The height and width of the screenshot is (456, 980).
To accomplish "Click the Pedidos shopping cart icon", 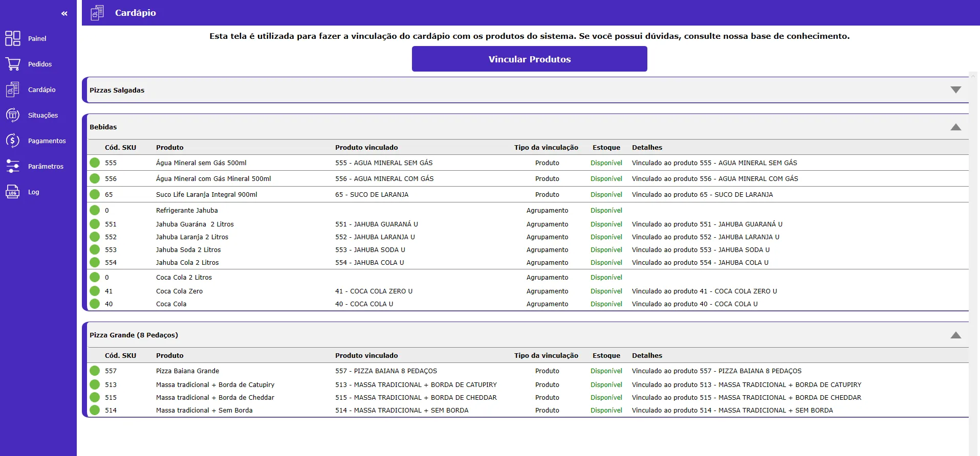I will coord(13,64).
